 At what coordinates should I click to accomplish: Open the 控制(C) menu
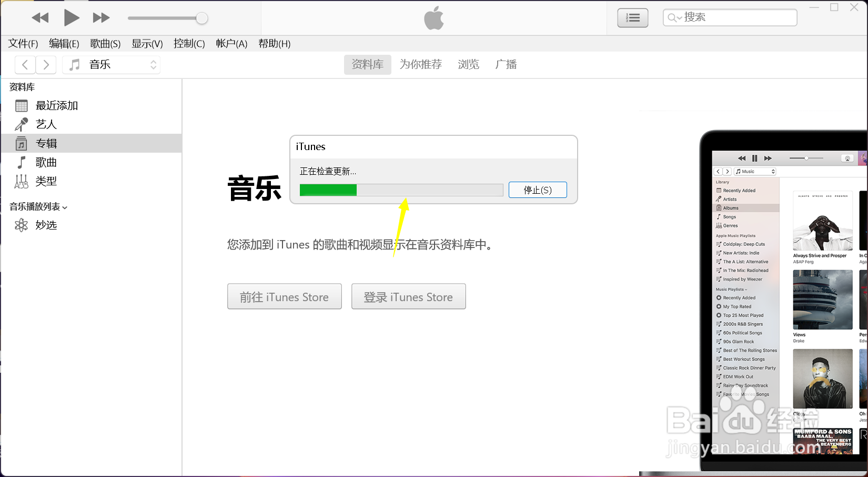tap(189, 44)
